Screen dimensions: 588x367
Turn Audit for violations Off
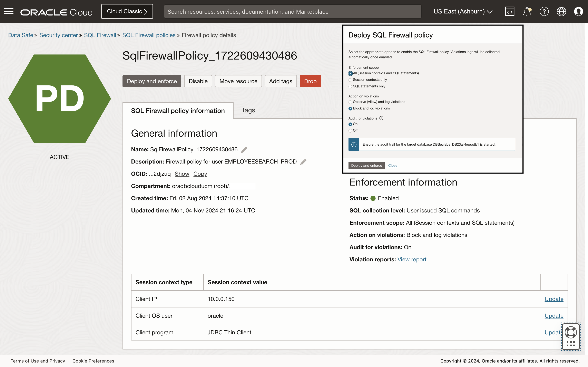point(350,130)
